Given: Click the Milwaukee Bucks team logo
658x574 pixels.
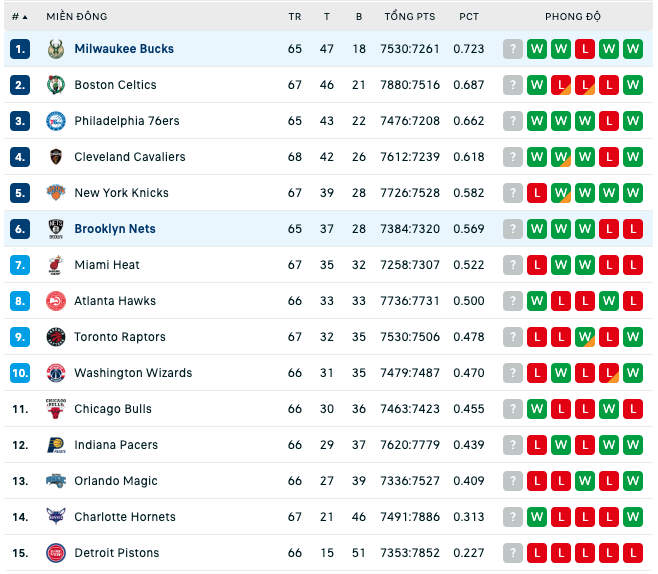Looking at the screenshot, I should tap(56, 49).
